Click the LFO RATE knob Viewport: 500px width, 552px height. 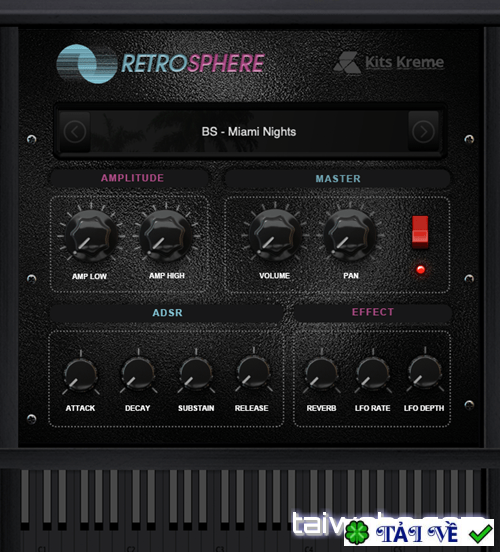pyautogui.click(x=373, y=374)
